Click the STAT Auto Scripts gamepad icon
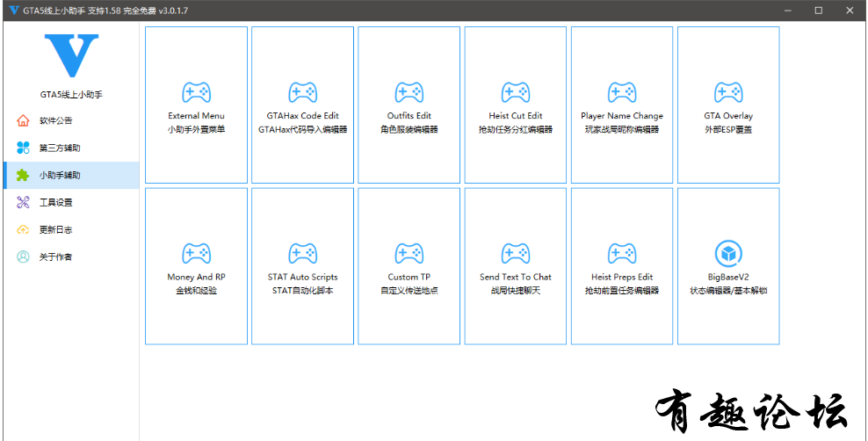The height and width of the screenshot is (441, 868). pos(303,253)
